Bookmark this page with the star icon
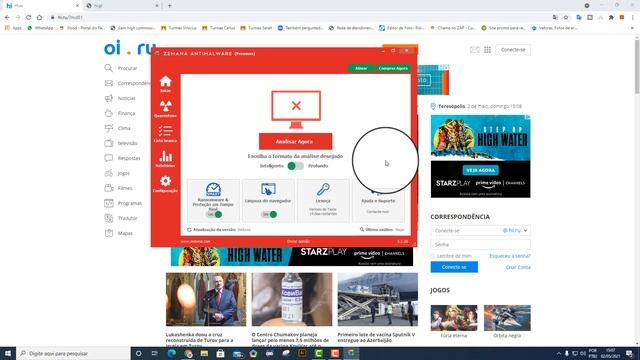This screenshot has width=640, height=360. point(566,17)
